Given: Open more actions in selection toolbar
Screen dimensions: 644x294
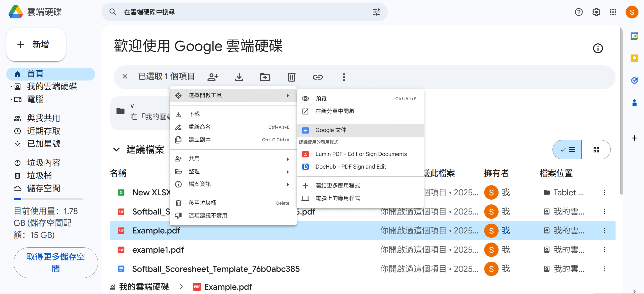Looking at the screenshot, I should [x=344, y=77].
